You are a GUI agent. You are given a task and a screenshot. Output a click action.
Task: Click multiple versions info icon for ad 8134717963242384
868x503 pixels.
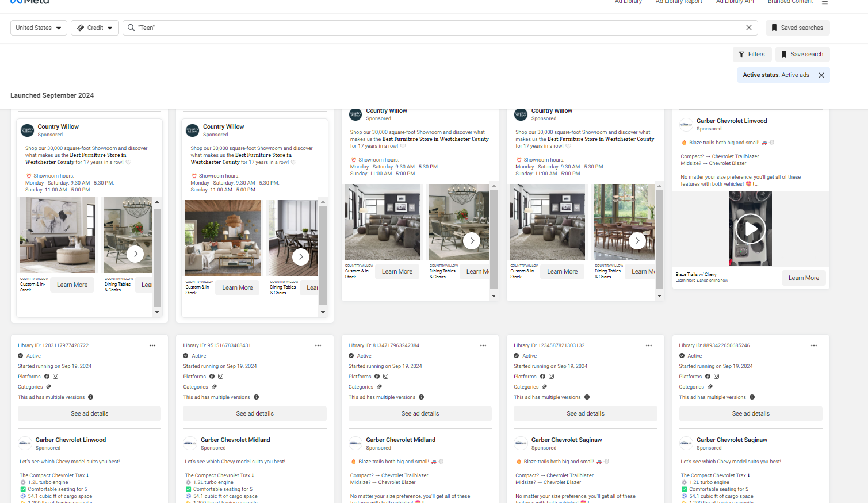pyautogui.click(x=421, y=397)
